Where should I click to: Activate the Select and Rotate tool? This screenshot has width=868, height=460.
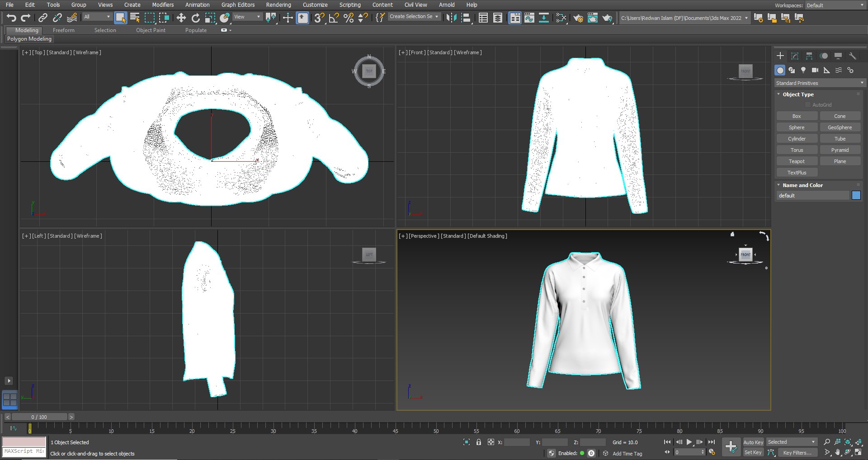(195, 18)
